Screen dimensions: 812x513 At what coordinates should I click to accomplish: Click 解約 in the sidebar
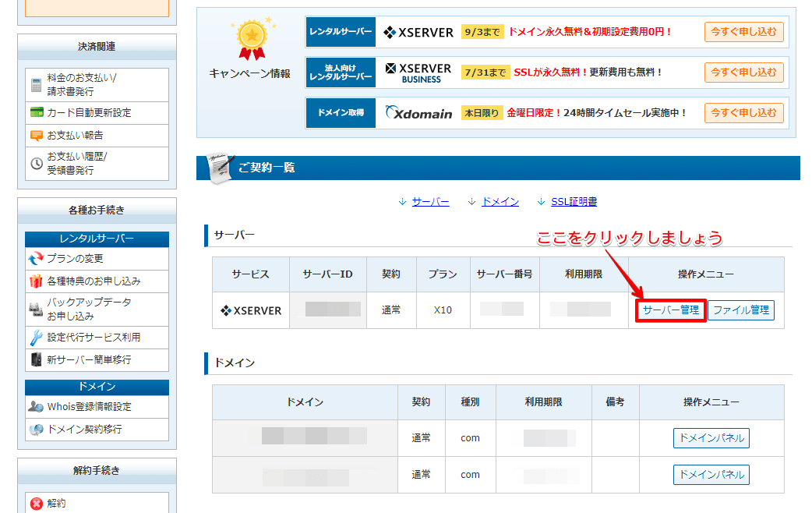tap(97, 503)
